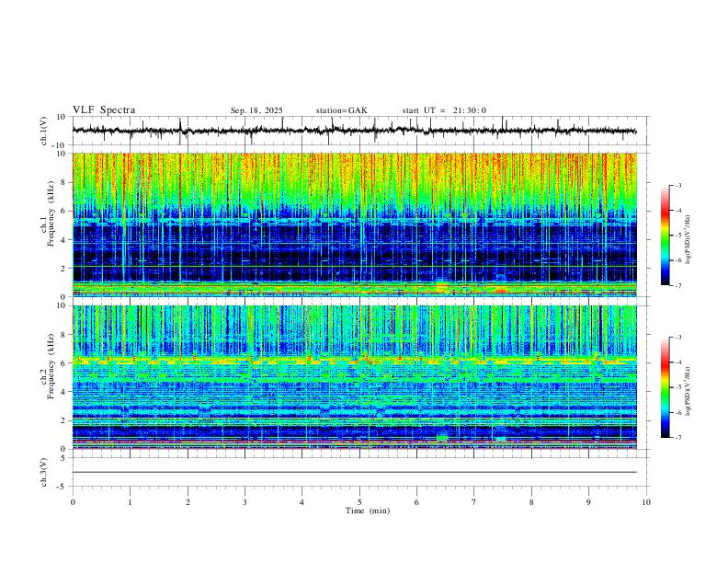This screenshot has width=728, height=563.
Task: Select the "start UT = 21:30:0" text
Action: pos(444,110)
